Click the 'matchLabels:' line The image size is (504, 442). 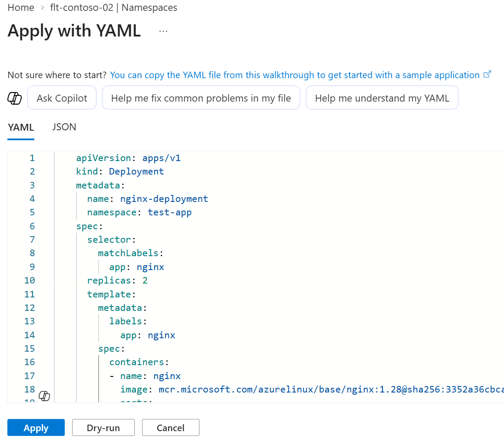(x=131, y=253)
